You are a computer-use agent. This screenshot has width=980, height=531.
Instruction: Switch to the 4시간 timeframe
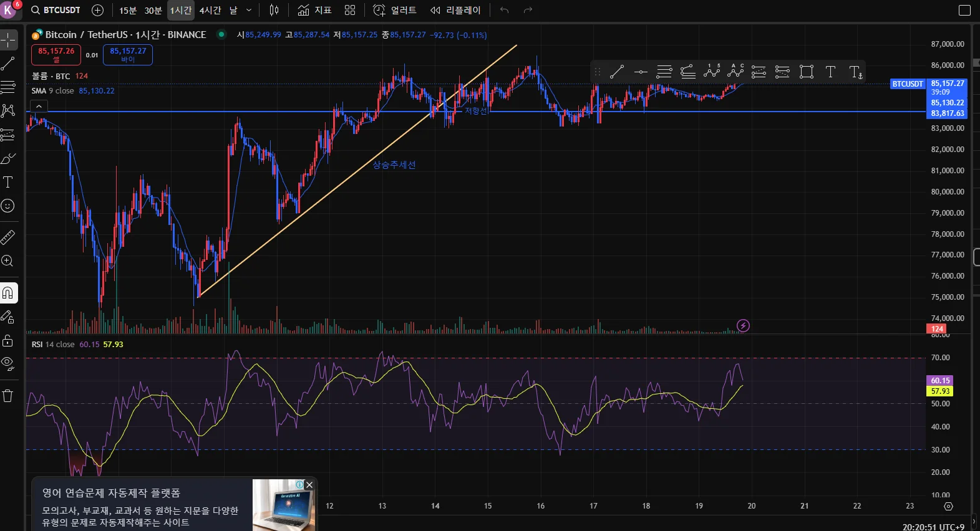(210, 10)
